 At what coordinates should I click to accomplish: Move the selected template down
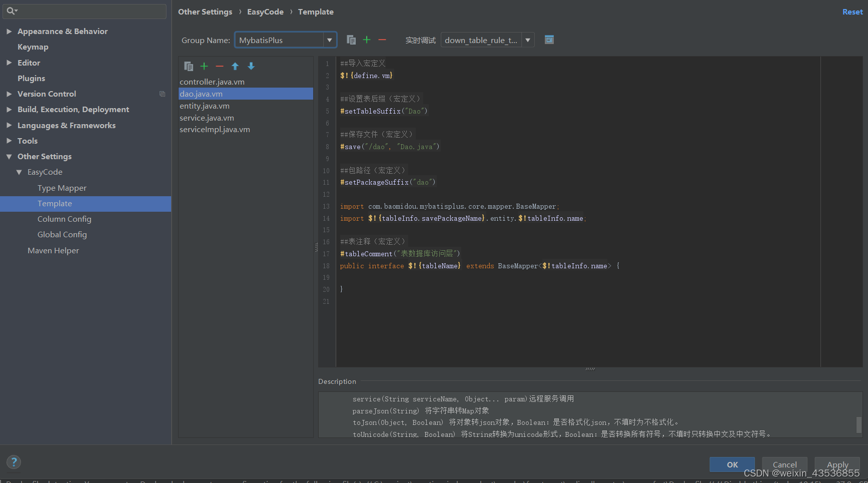pos(251,66)
